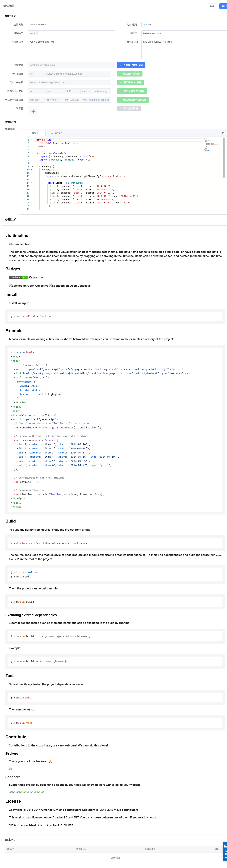
Task: Click the 确定 confirm button
Action: coord(224,6)
